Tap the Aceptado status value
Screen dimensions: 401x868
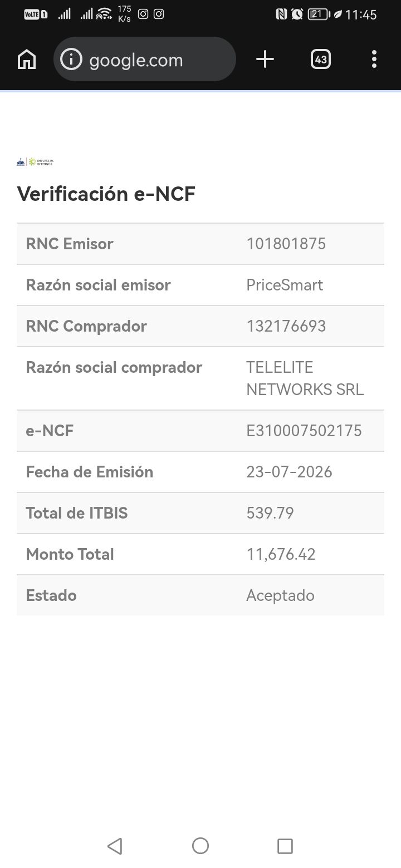point(280,595)
